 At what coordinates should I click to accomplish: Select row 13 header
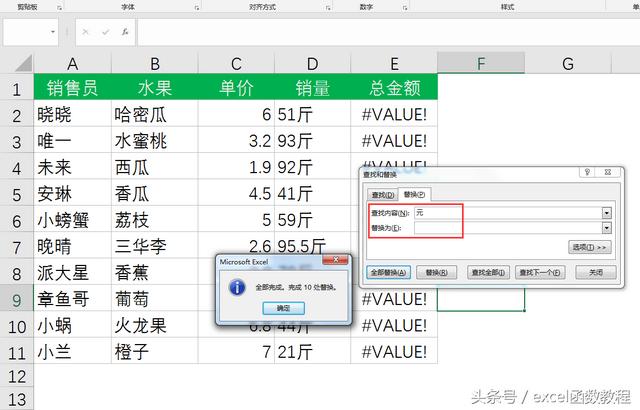16,400
